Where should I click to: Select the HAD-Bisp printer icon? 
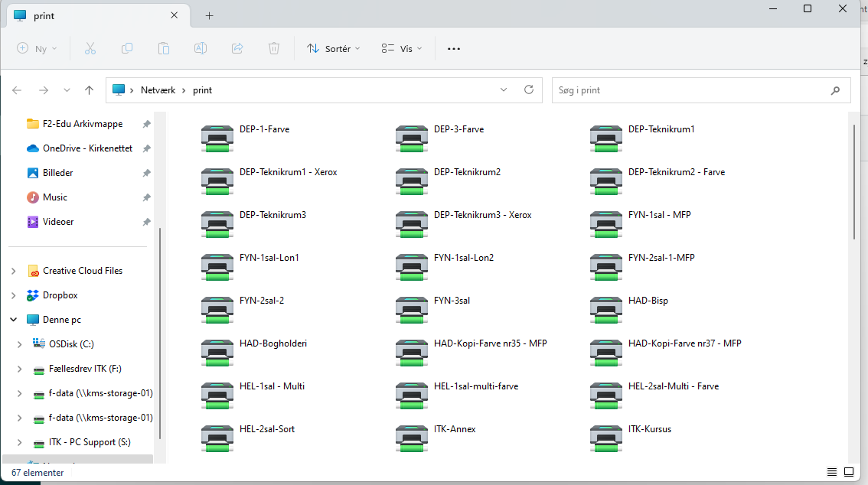[x=605, y=310]
